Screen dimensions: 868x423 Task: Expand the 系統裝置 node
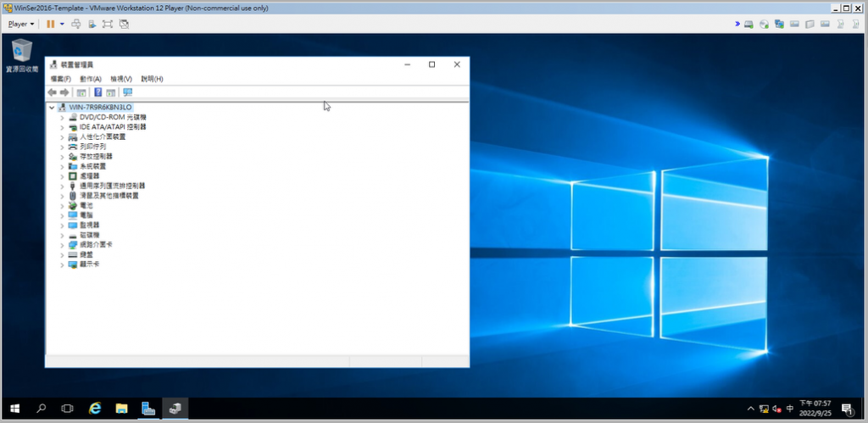(x=62, y=166)
